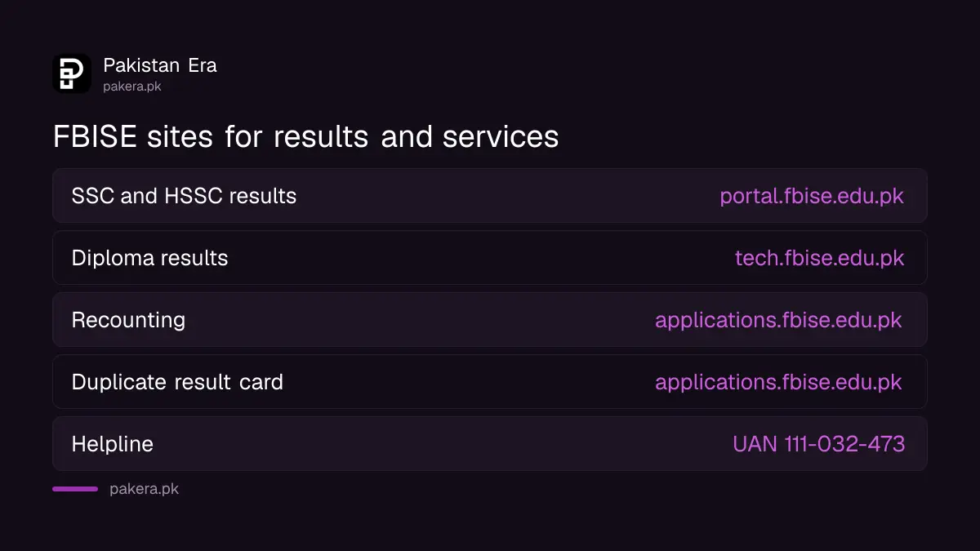
Task: Select the SSC and HSSC results row
Action: click(x=490, y=196)
